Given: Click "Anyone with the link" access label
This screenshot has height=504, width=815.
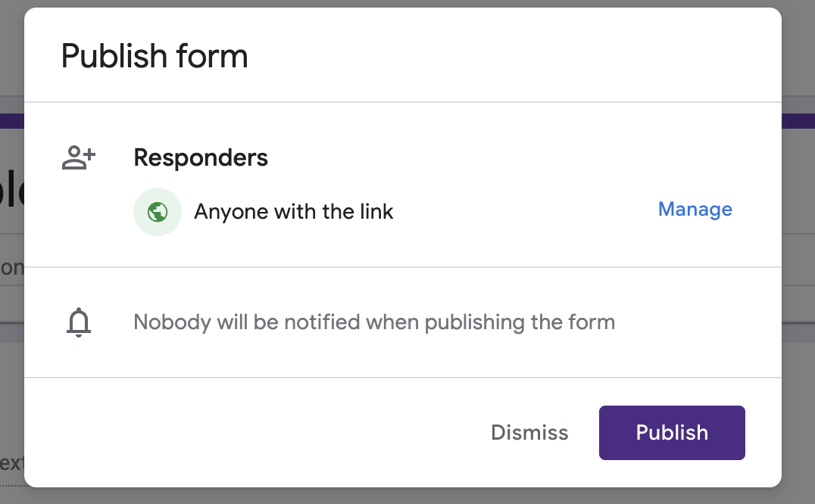Looking at the screenshot, I should 294,212.
